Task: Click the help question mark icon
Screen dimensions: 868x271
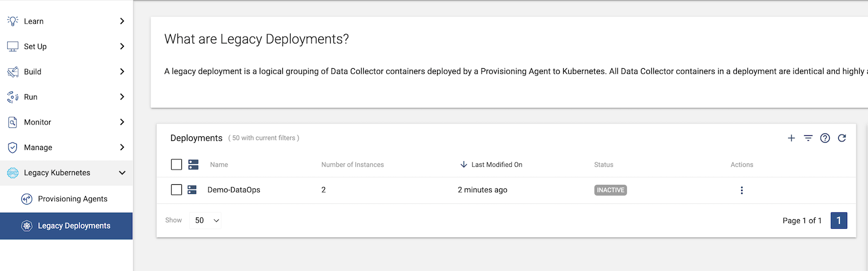Action: point(825,138)
